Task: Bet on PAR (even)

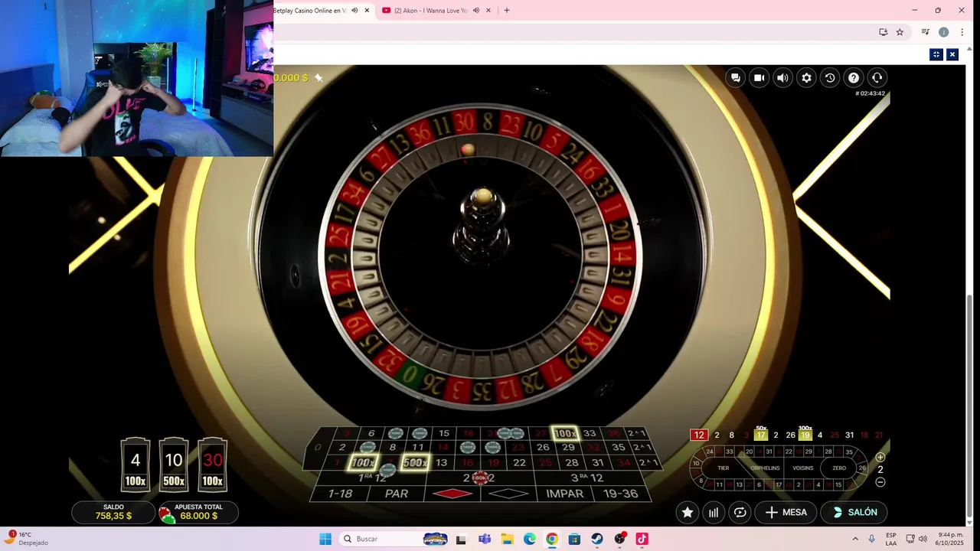Action: click(397, 494)
